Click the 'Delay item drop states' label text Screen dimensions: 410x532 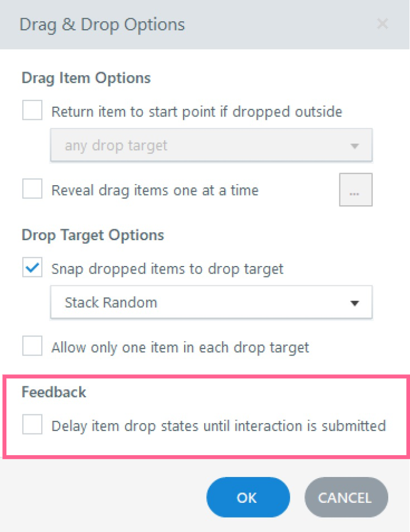point(218,426)
